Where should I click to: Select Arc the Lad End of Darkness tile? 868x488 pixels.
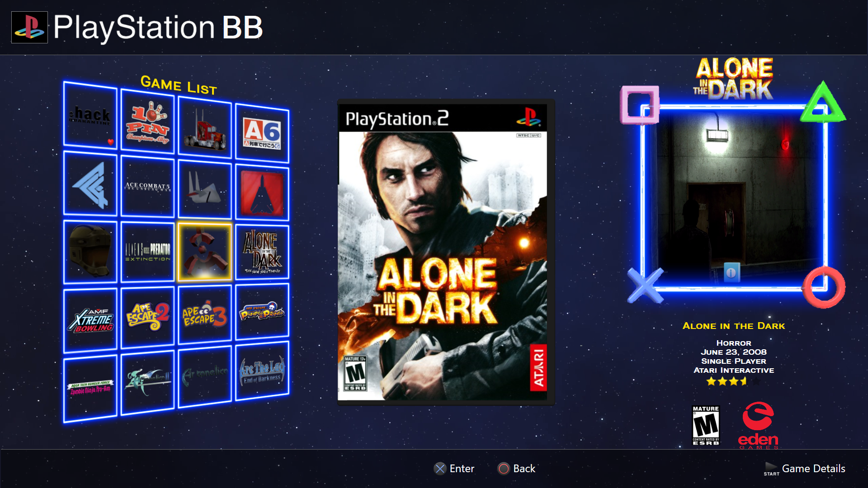[x=262, y=371]
